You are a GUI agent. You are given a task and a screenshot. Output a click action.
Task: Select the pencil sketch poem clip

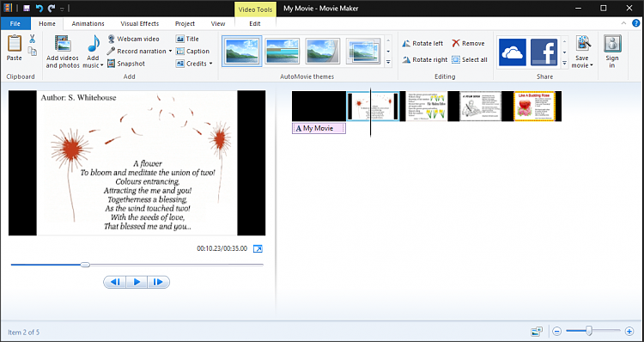tap(481, 107)
